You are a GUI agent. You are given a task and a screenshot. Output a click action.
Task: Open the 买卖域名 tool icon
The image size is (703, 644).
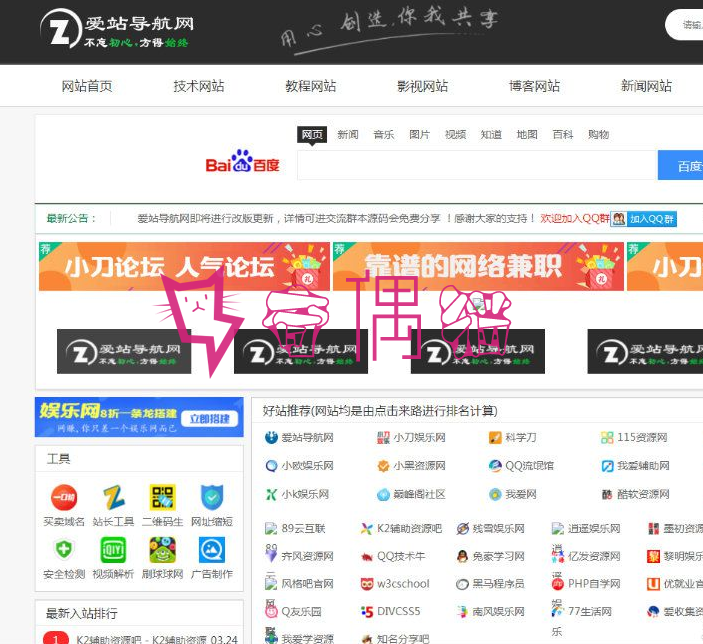tap(64, 497)
